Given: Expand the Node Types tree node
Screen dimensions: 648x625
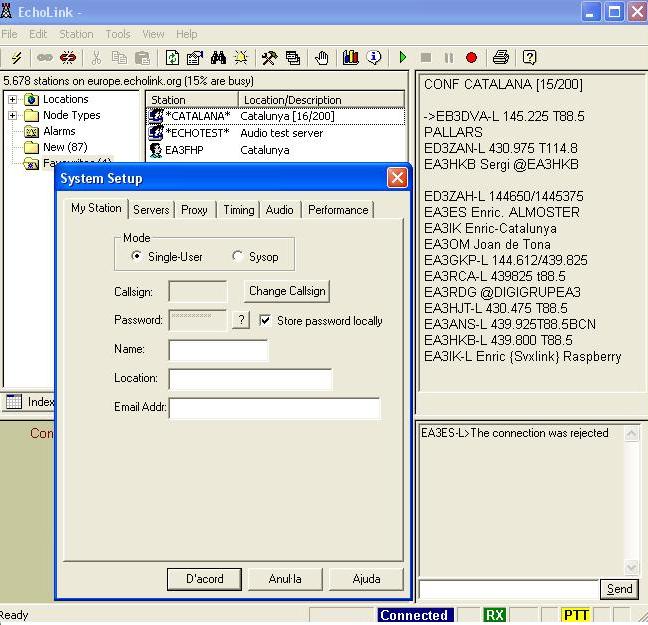Looking at the screenshot, I should coord(12,115).
